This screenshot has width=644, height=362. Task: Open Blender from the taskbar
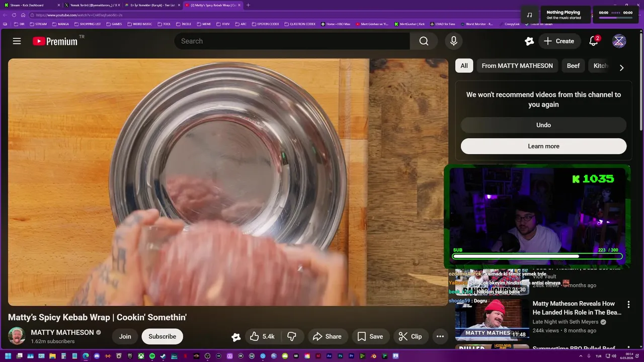[373, 356]
